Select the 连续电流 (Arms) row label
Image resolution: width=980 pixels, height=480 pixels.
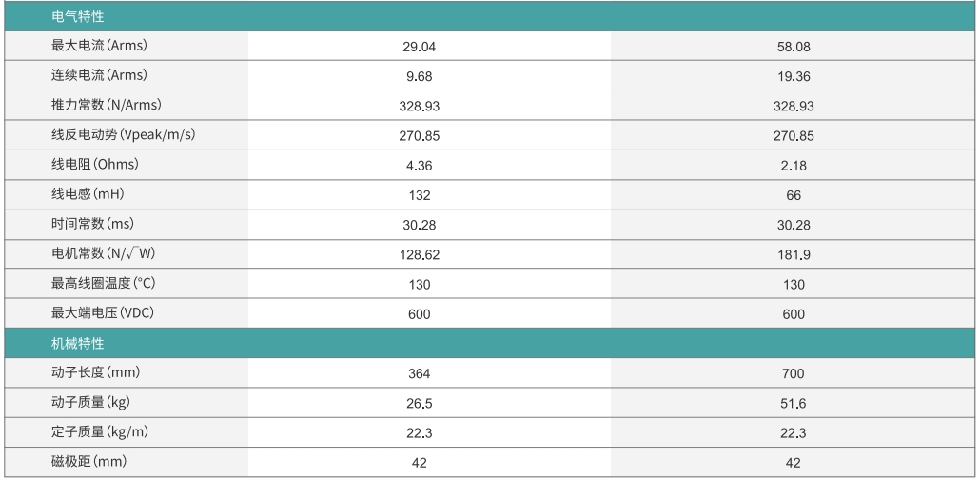click(x=99, y=75)
